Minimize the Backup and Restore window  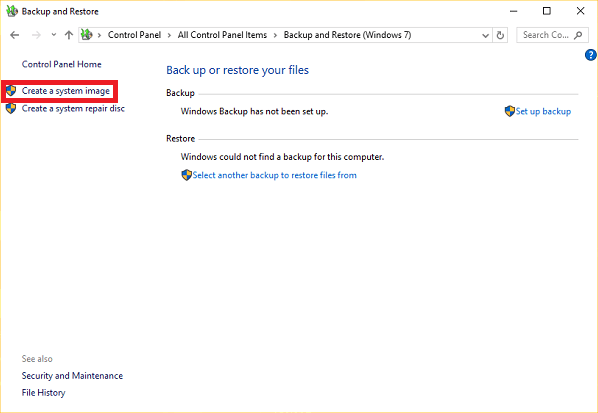point(514,11)
